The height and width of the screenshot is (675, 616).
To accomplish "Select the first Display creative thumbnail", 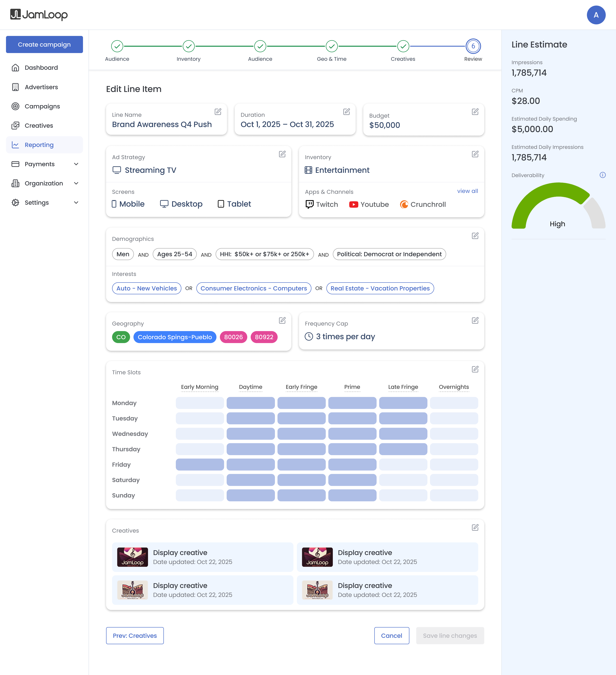I will (x=133, y=557).
